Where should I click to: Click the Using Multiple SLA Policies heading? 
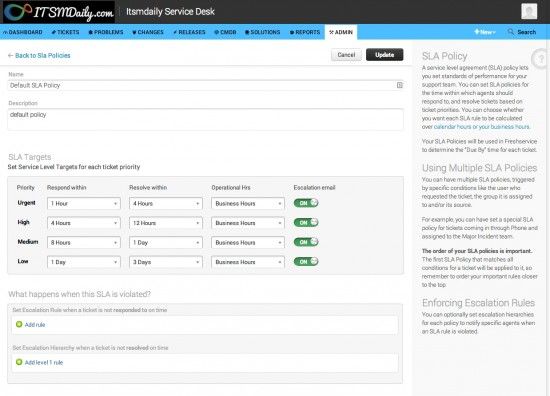[x=479, y=168]
